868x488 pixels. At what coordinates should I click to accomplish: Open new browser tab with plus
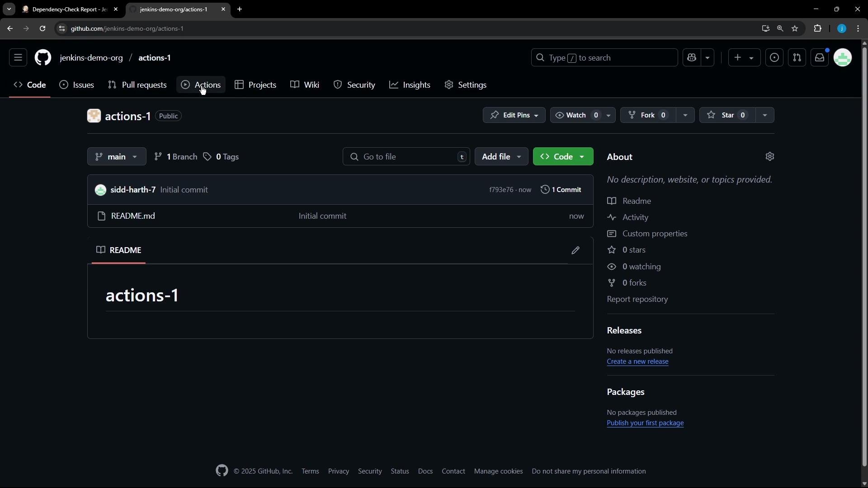point(240,9)
